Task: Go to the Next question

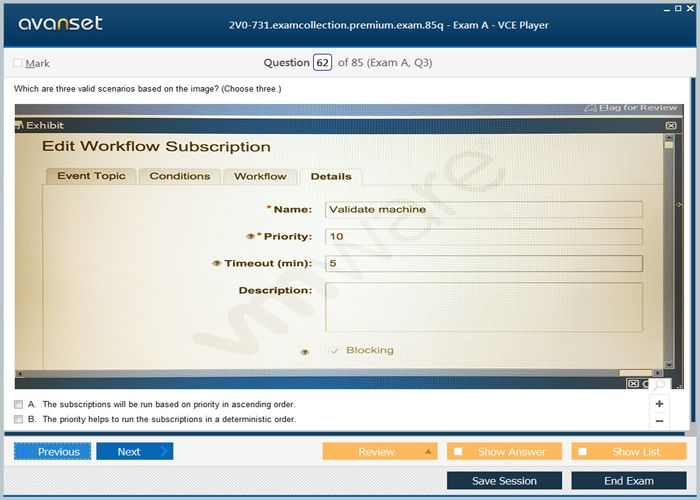Action: (x=134, y=452)
